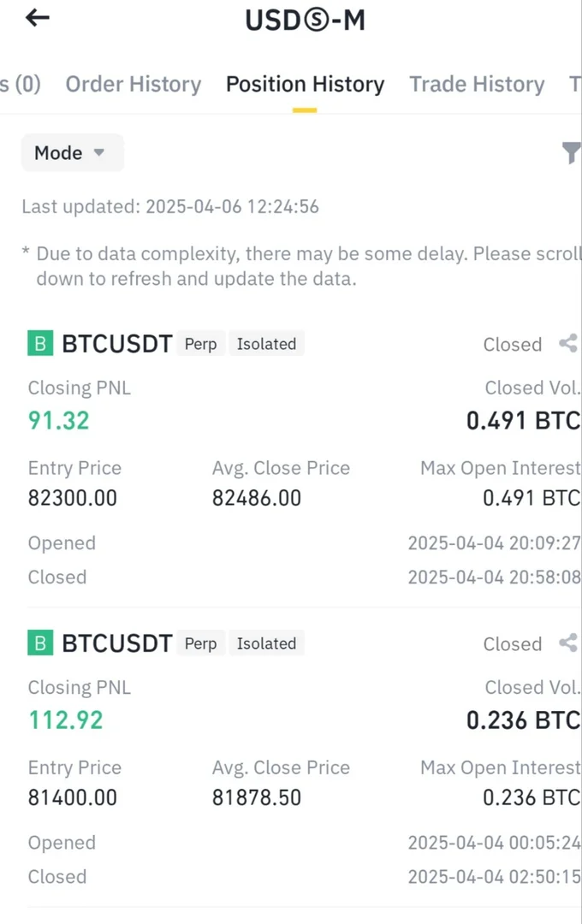
Task: Tap the second position's Perp tag
Action: pos(201,643)
